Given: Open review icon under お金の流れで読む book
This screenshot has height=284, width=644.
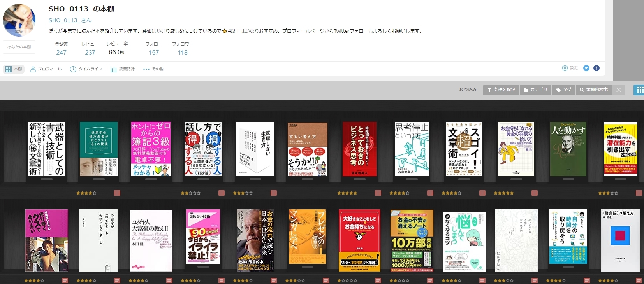Looking at the screenshot, I should 274,280.
